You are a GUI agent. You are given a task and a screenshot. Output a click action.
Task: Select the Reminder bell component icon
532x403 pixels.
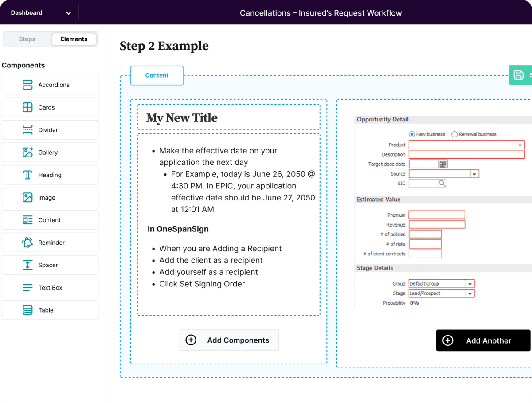(27, 242)
